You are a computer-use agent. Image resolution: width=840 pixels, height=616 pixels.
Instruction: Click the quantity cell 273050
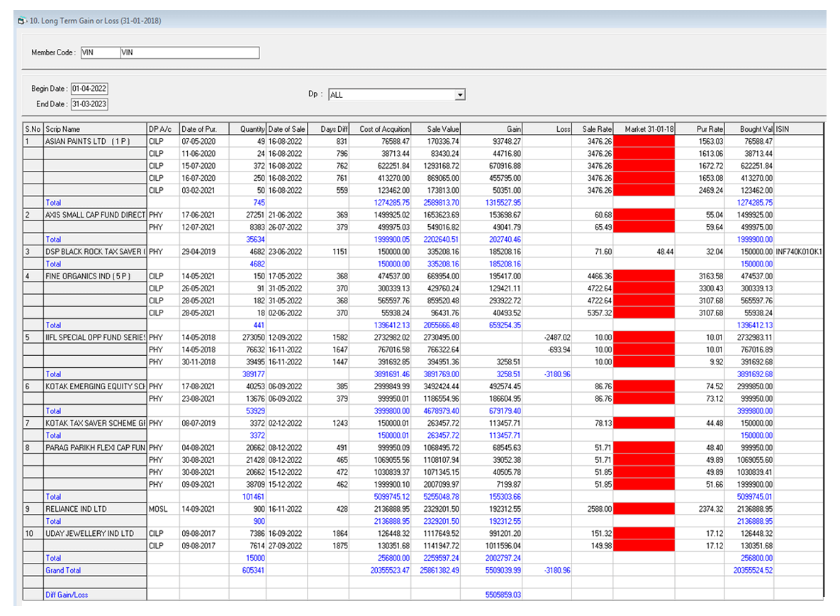click(253, 337)
